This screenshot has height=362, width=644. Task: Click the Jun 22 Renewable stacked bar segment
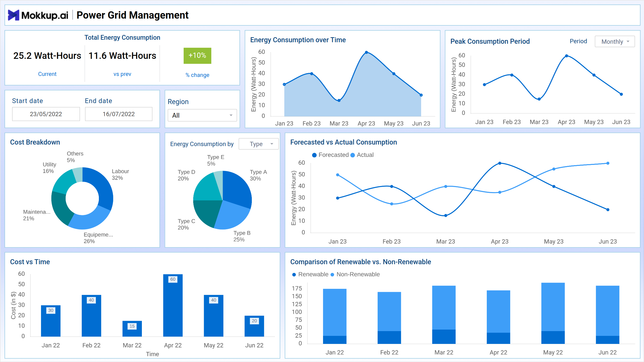[608, 340]
